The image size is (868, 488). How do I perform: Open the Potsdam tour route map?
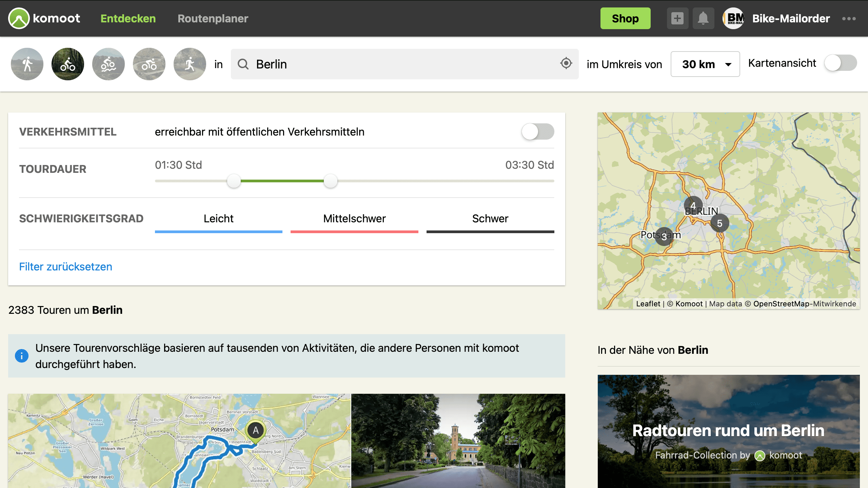179,441
